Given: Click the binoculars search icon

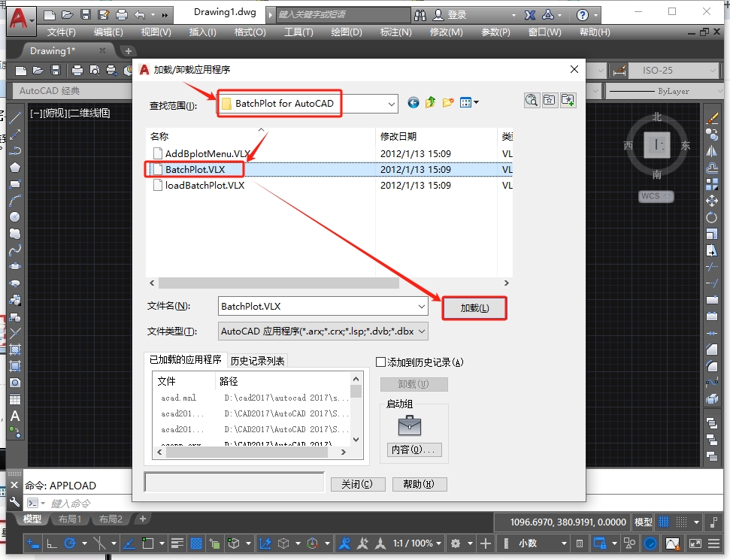Looking at the screenshot, I should (x=420, y=15).
